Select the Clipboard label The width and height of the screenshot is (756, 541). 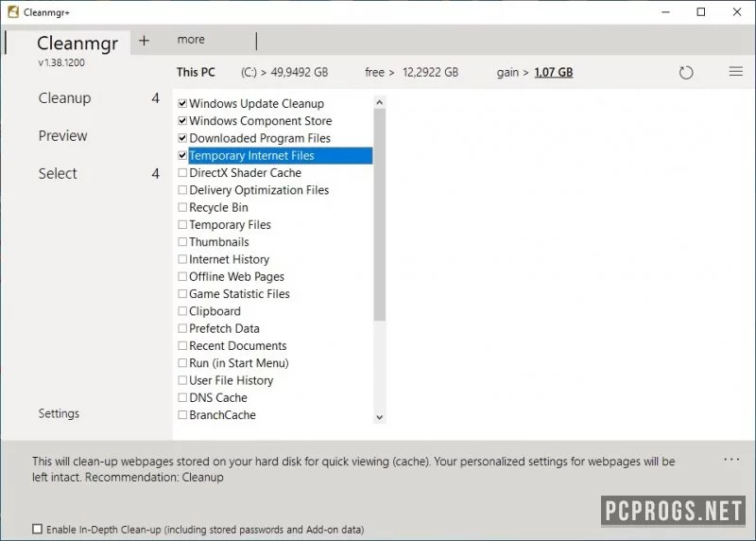click(x=215, y=311)
